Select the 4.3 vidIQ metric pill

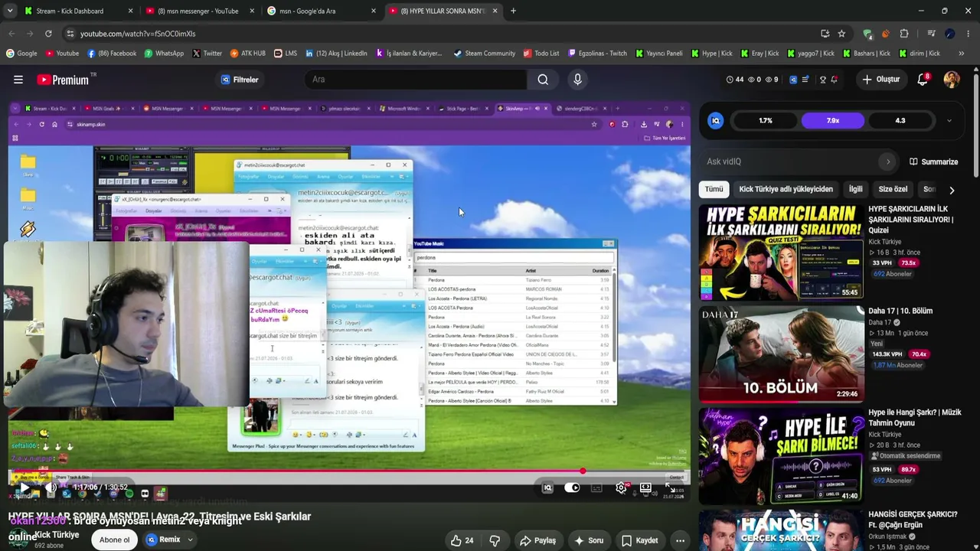(900, 121)
